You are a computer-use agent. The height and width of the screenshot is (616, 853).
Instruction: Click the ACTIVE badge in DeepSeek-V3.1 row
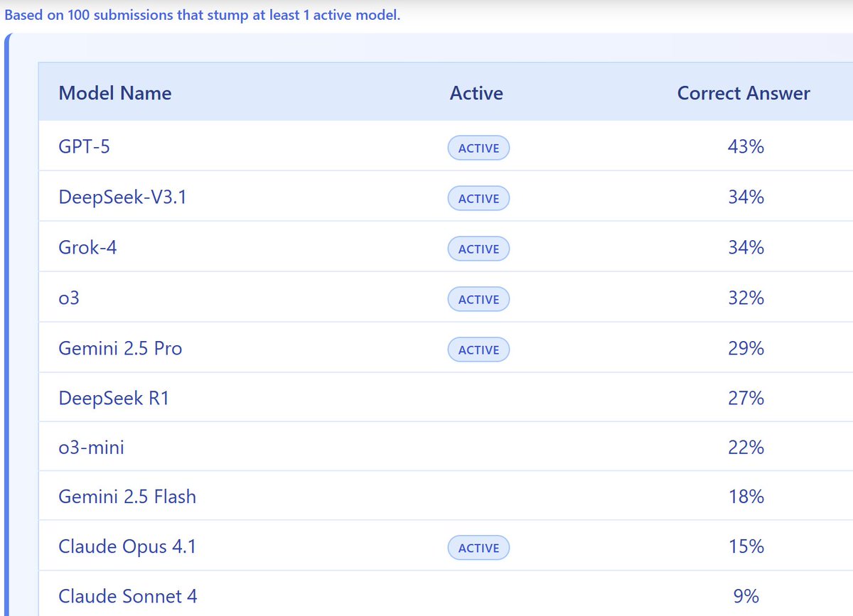[x=478, y=198]
